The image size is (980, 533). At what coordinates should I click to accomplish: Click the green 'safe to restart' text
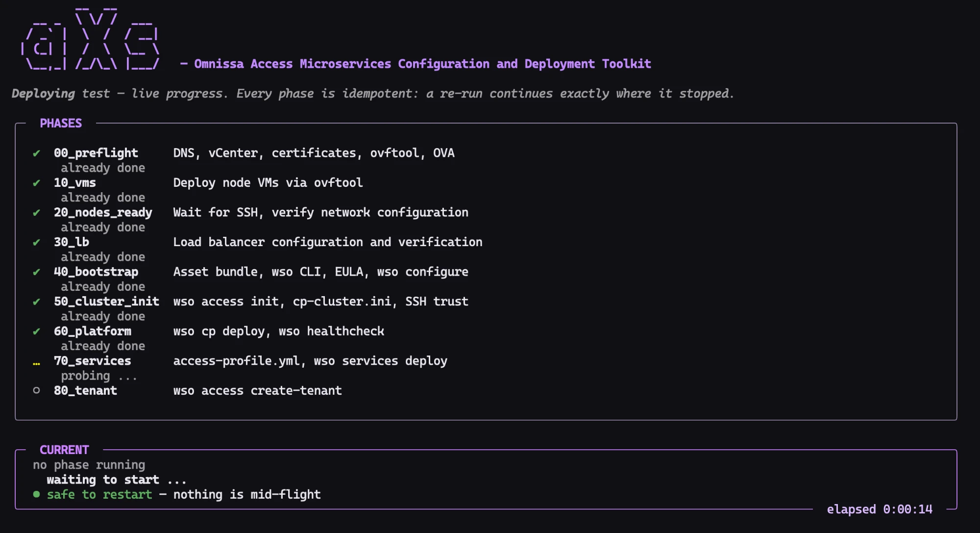(99, 494)
